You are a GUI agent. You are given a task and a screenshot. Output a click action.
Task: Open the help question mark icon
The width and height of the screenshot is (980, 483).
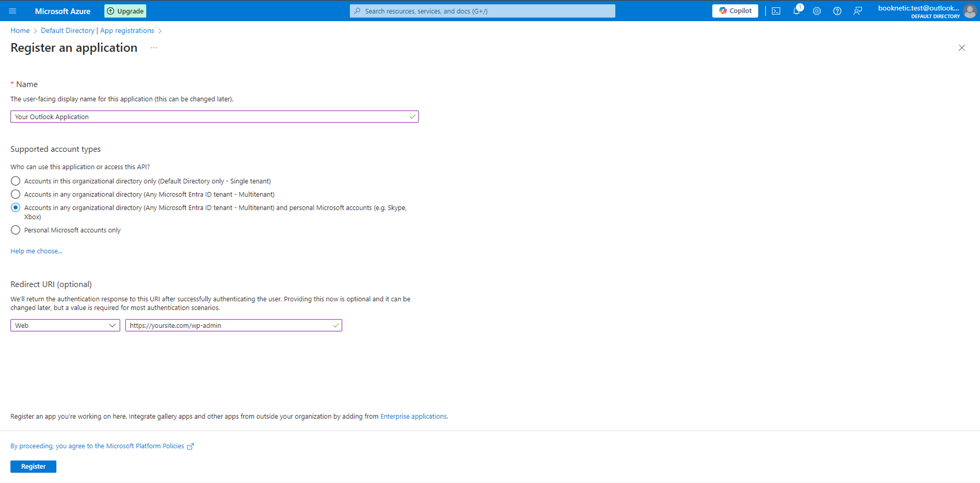837,11
